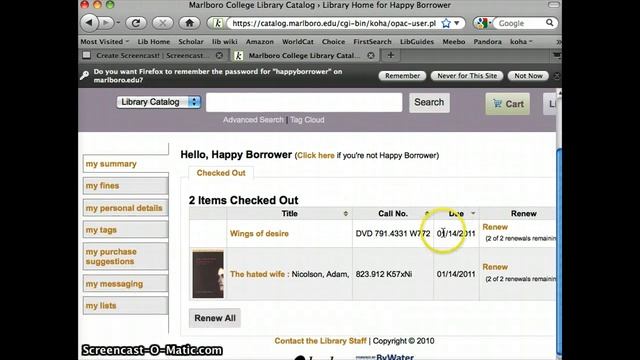
Task: Click the magnifier in the Google search box
Action: coord(550,23)
